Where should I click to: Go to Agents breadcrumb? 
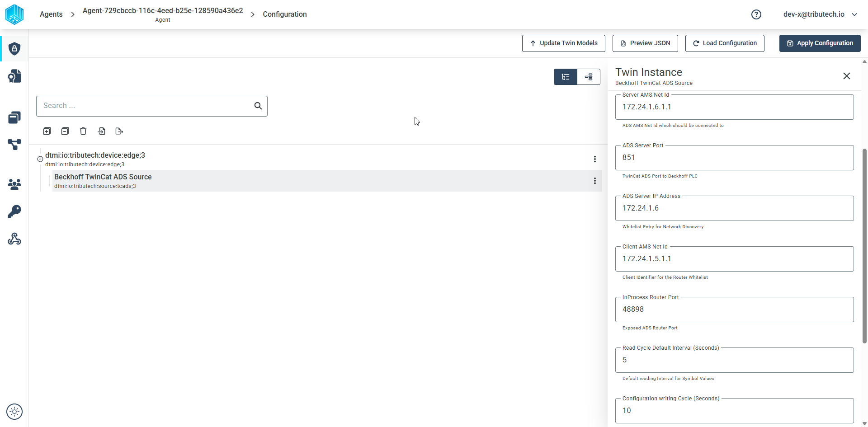coord(51,14)
